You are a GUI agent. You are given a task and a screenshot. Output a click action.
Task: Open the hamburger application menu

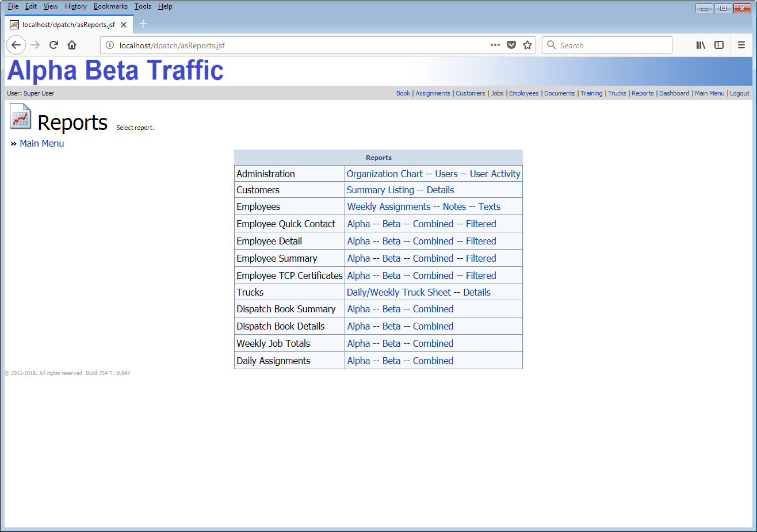(741, 45)
